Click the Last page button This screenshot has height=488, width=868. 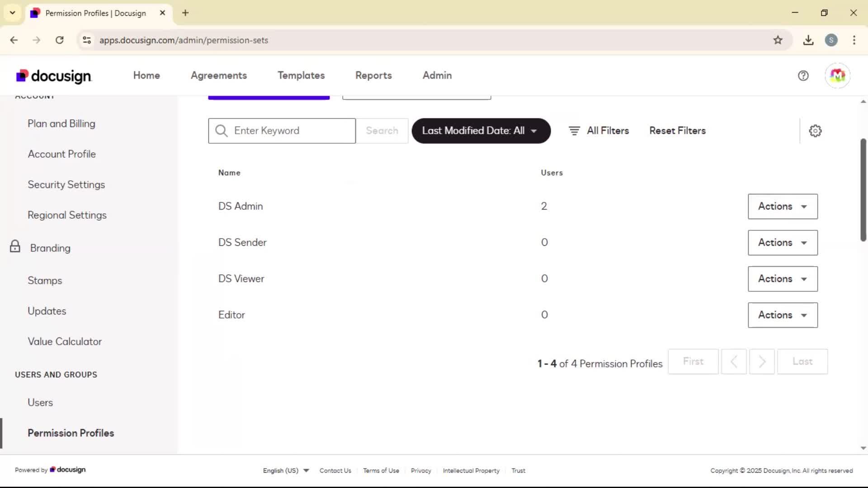pyautogui.click(x=802, y=361)
